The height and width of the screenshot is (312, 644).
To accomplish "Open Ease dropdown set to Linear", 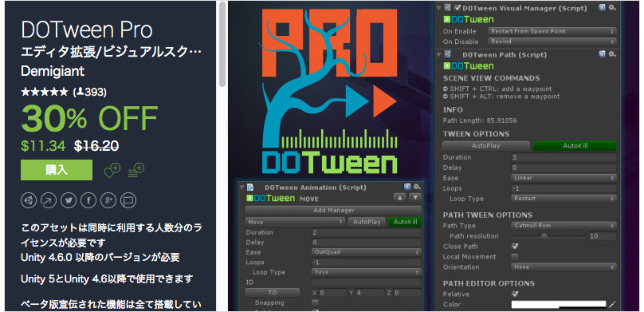I will [x=564, y=178].
